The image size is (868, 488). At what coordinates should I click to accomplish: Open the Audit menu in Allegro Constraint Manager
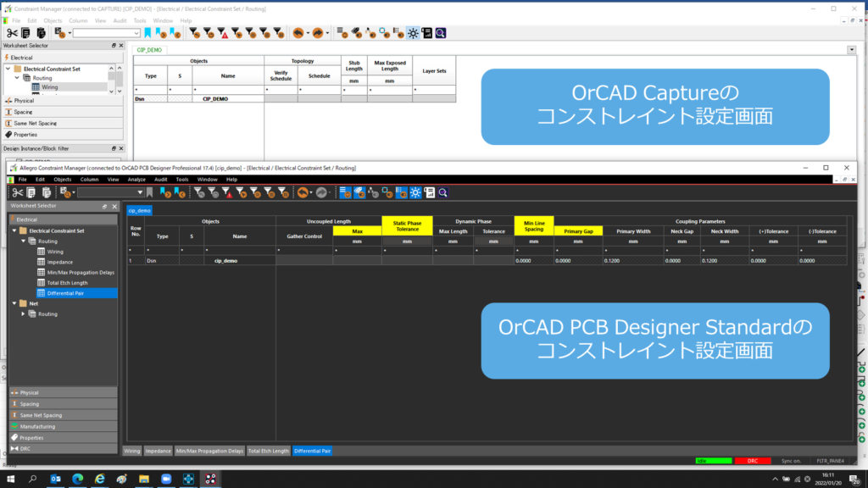(x=160, y=180)
